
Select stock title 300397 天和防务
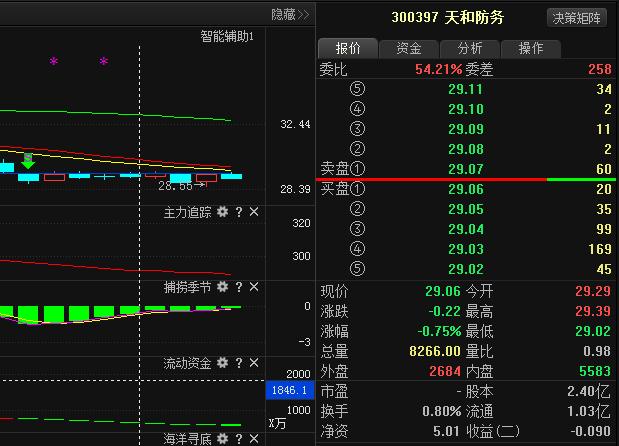coord(447,17)
